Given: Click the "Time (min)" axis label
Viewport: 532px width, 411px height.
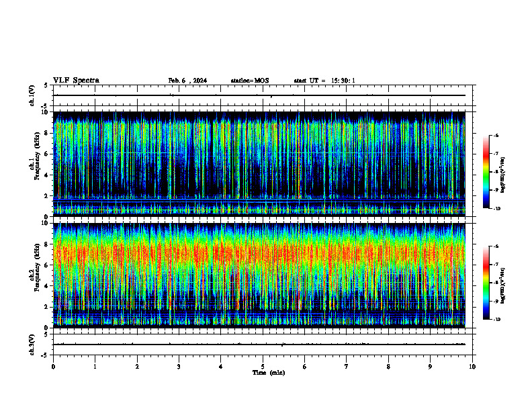Looking at the screenshot, I should pyautogui.click(x=269, y=373).
